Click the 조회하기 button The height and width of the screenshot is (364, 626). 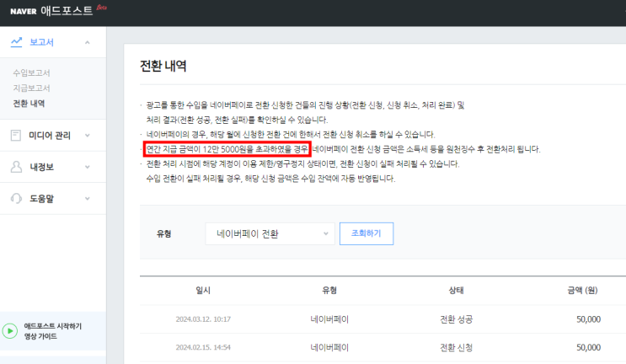click(x=367, y=233)
